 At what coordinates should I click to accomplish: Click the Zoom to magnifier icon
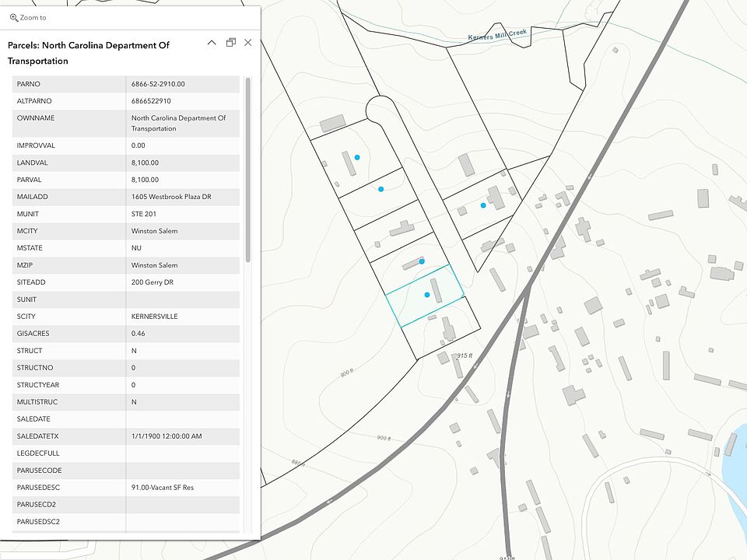point(14,18)
